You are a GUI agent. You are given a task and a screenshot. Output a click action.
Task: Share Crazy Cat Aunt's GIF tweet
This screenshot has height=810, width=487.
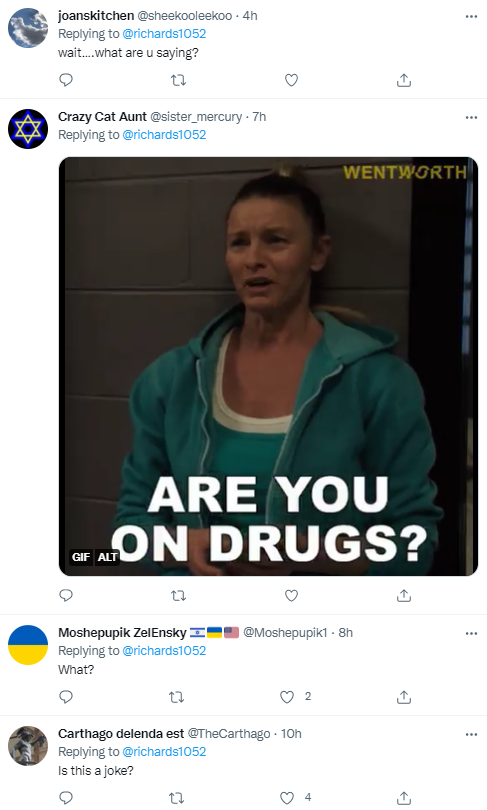(404, 596)
